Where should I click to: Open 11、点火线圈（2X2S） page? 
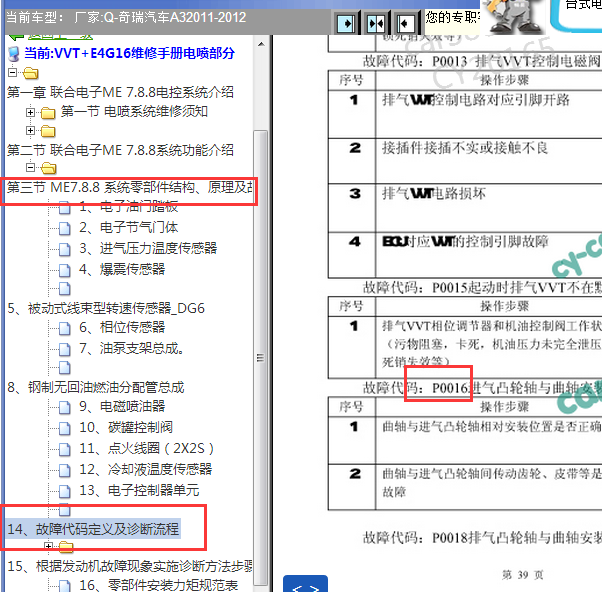(146, 448)
